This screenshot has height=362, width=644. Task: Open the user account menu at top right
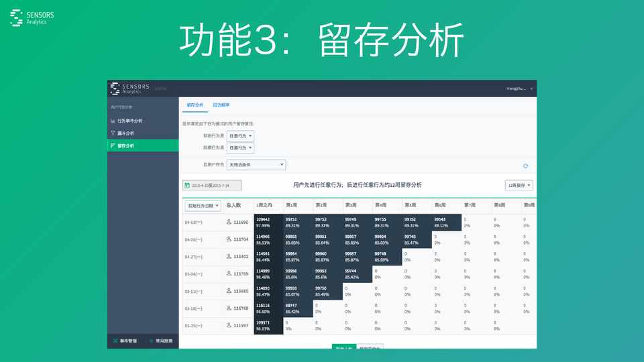point(520,88)
